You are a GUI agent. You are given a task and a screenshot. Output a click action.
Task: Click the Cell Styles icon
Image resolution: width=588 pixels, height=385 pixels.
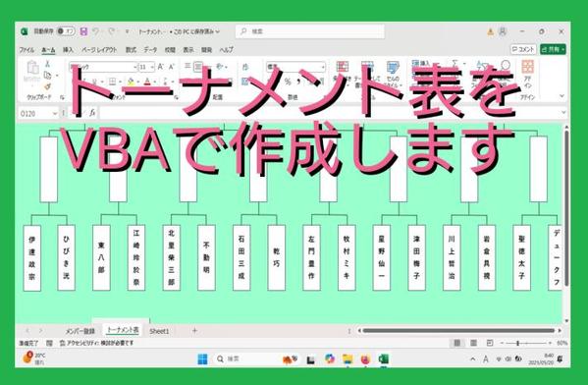coord(393,68)
